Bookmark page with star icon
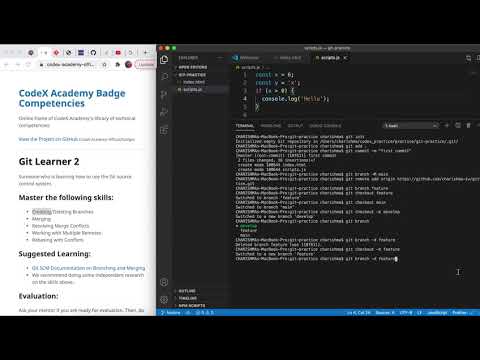Image resolution: width=480 pixels, height=360 pixels. pyautogui.click(x=104, y=65)
